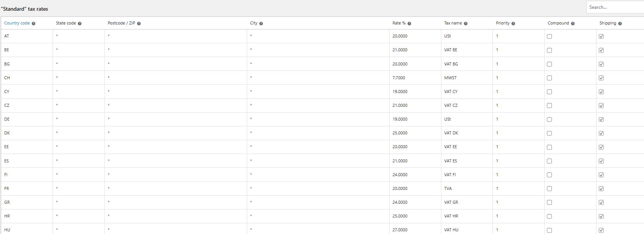Edit the TVA tax name field
The image size is (644, 234).
point(466,188)
